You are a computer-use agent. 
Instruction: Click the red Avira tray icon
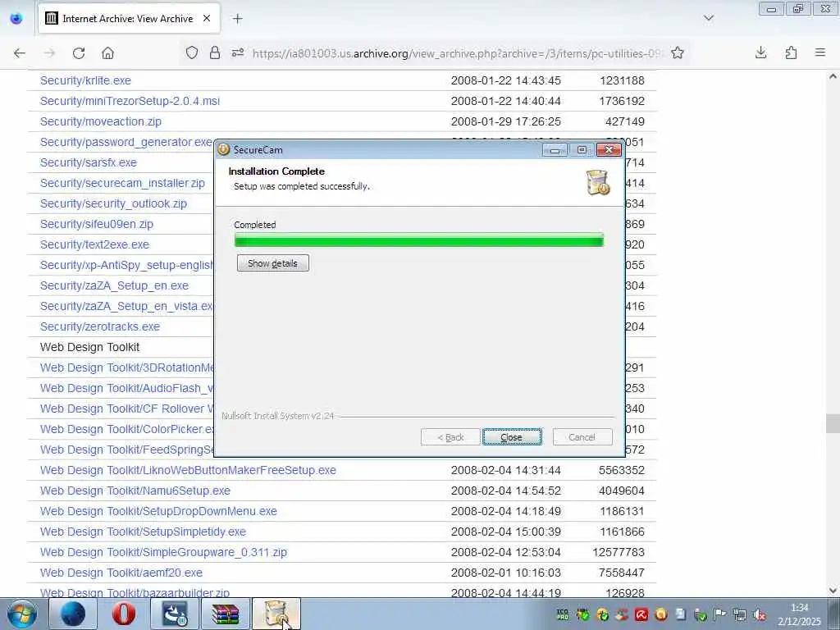pyautogui.click(x=641, y=614)
